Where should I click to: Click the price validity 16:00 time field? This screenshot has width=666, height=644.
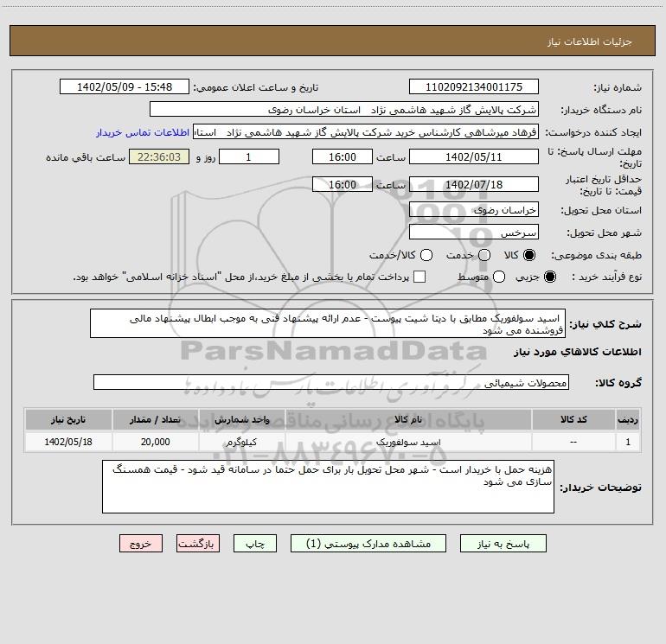[343, 184]
